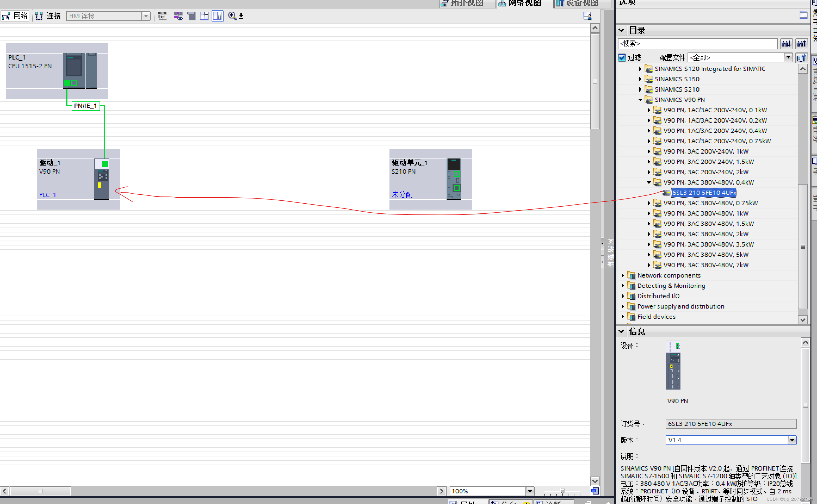Viewport: 817px width, 504px height.
Task: Click the Network components folder icon
Action: (x=631, y=275)
